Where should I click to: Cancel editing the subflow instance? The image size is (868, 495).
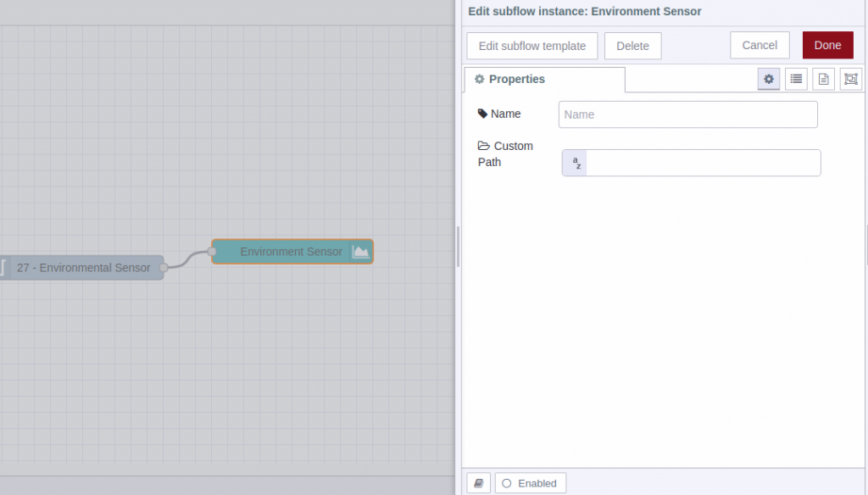[759, 46]
